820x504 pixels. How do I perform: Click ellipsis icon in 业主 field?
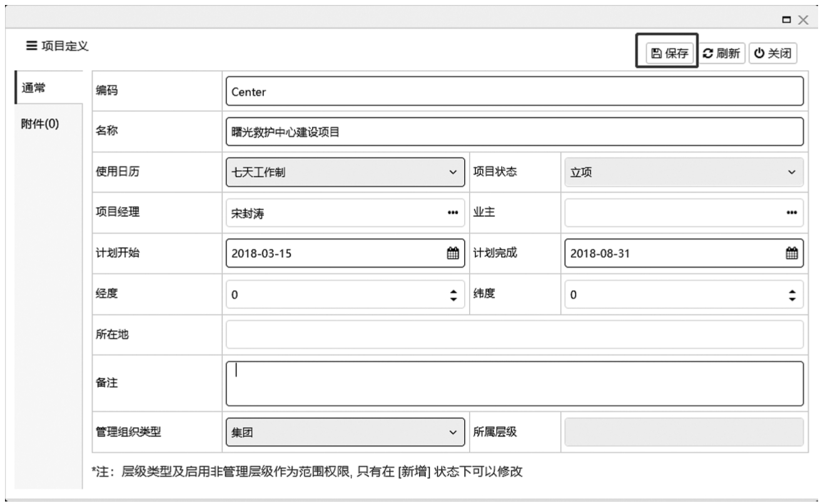click(x=791, y=212)
